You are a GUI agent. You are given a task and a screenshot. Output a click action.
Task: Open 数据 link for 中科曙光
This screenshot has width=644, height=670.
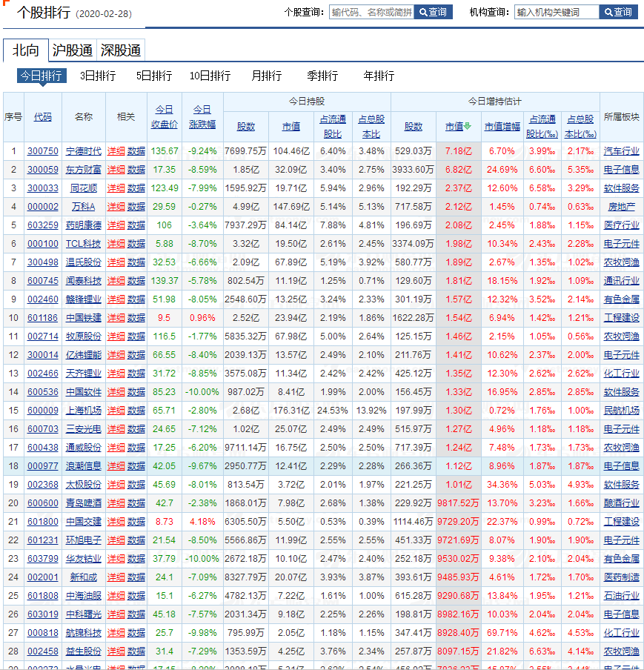136,614
